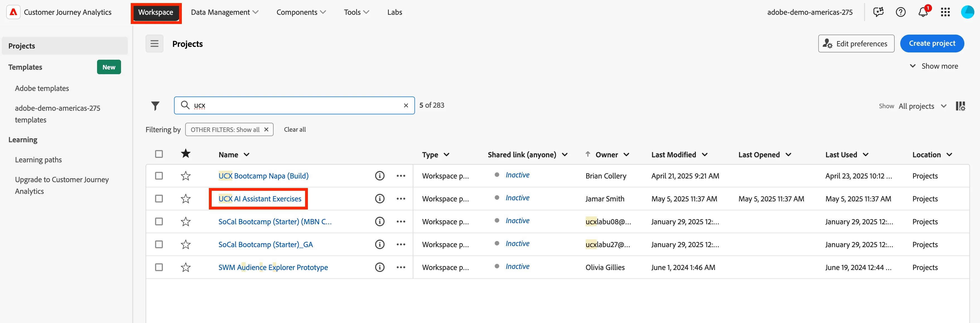Show info for SoCal Bootcamp (Starter)_GA
The image size is (980, 323).
[380, 244]
